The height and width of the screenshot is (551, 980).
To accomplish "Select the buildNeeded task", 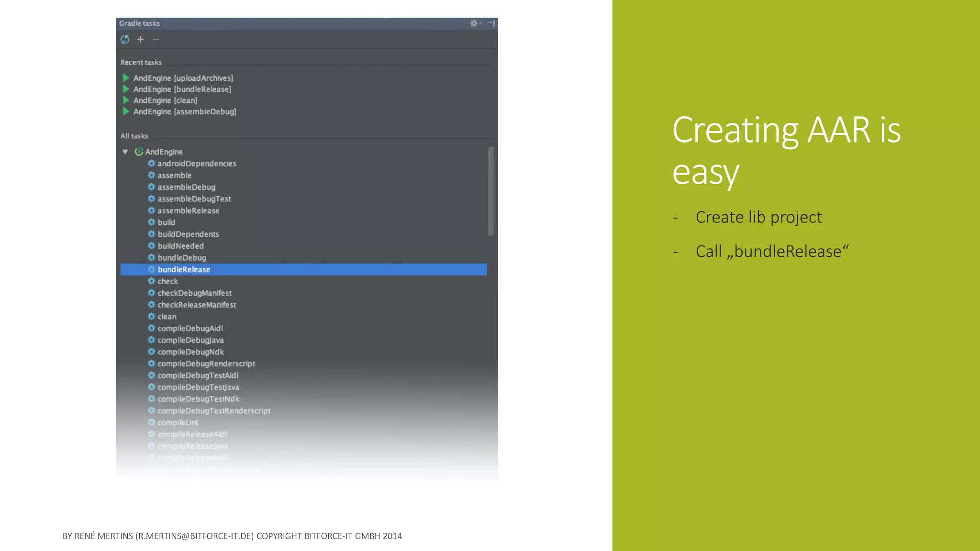I will click(176, 246).
